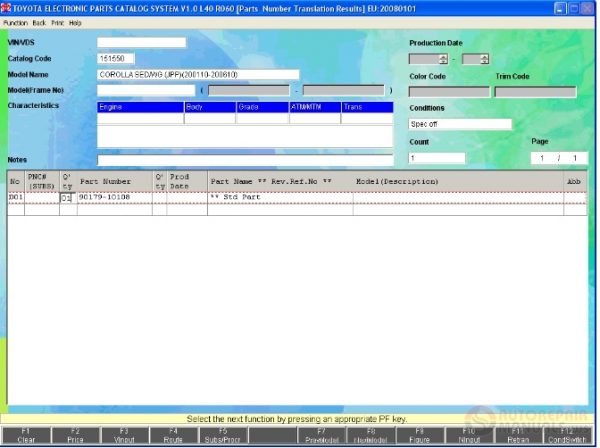Click the Conditions 'Spec off' field
The width and height of the screenshot is (600, 448).
point(460,124)
